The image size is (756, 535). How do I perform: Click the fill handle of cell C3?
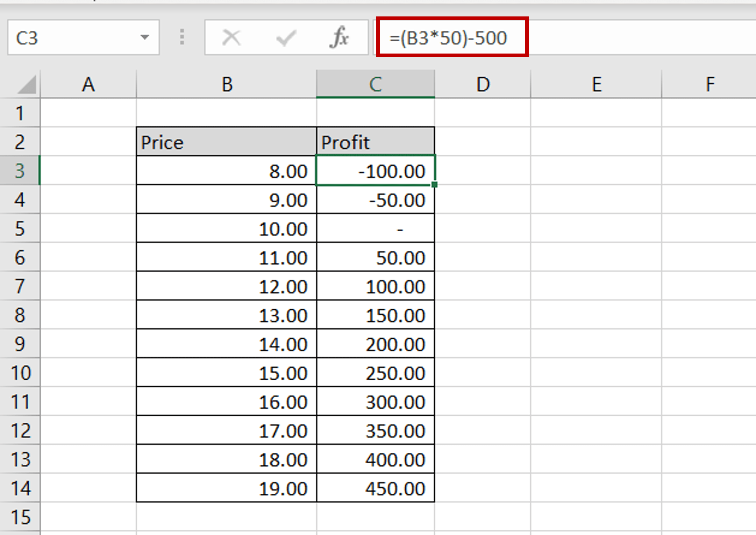pos(434,184)
